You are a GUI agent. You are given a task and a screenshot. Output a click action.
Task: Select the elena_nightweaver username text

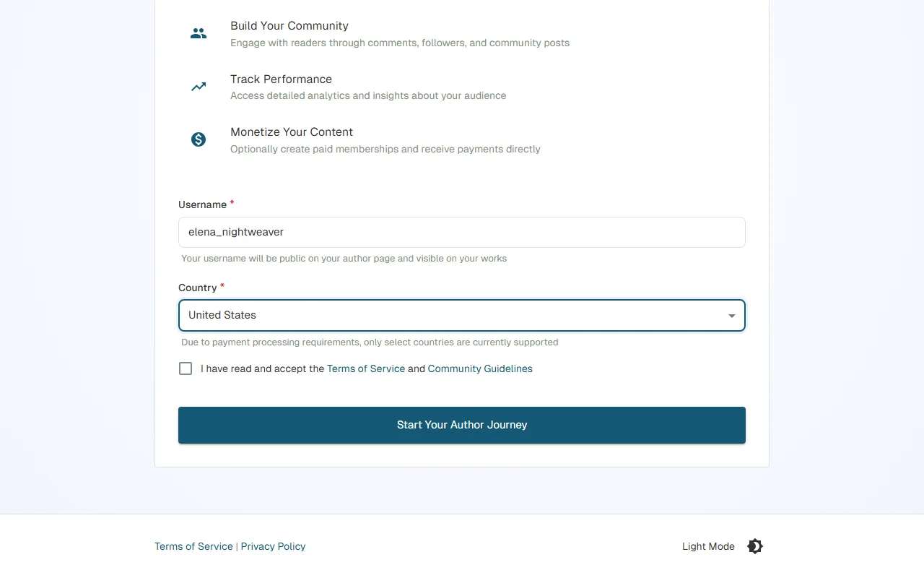(x=235, y=232)
